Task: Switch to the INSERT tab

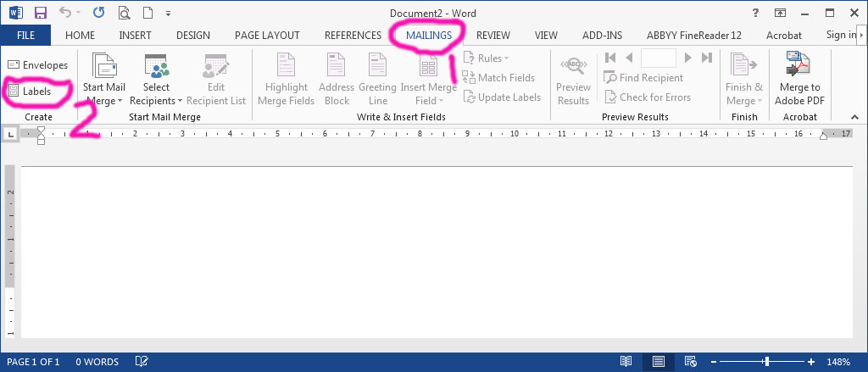Action: click(135, 35)
